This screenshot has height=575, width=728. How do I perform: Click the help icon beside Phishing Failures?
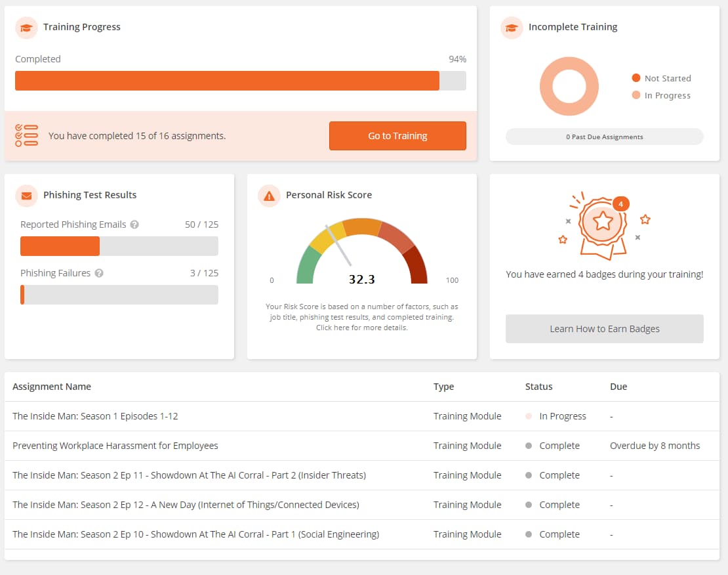pos(99,274)
